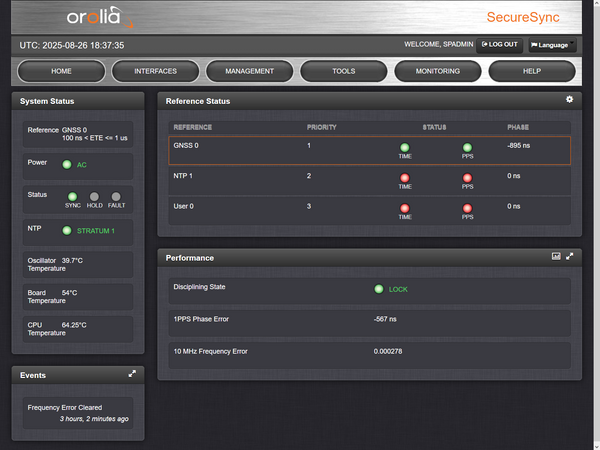Open the HELP menu
The width and height of the screenshot is (600, 450).
(532, 71)
